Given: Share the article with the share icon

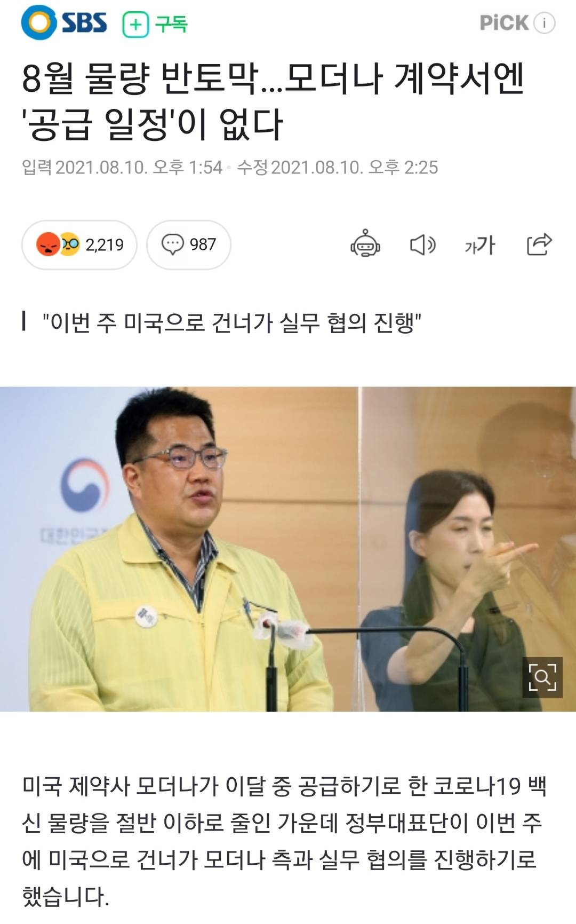Looking at the screenshot, I should 539,244.
